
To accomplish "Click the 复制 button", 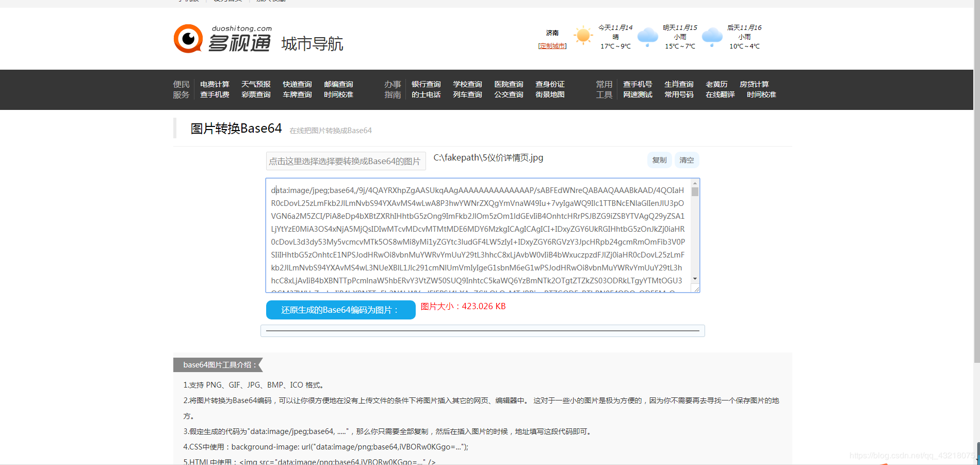I will click(659, 160).
